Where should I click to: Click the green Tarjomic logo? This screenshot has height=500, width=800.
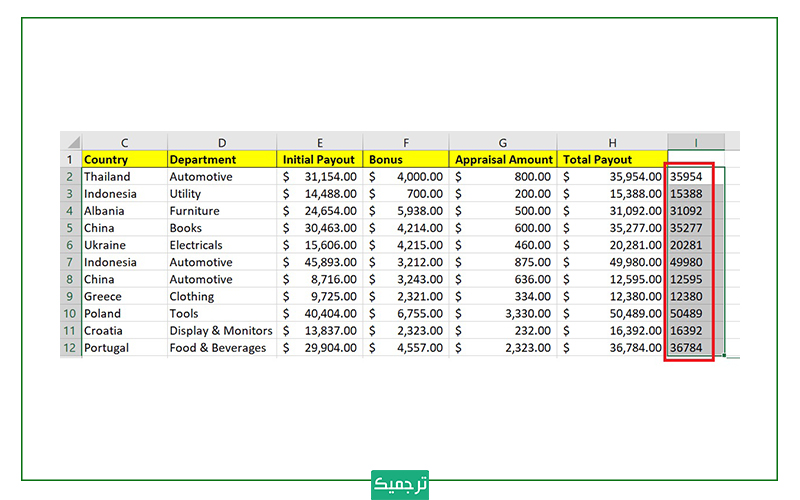(399, 483)
